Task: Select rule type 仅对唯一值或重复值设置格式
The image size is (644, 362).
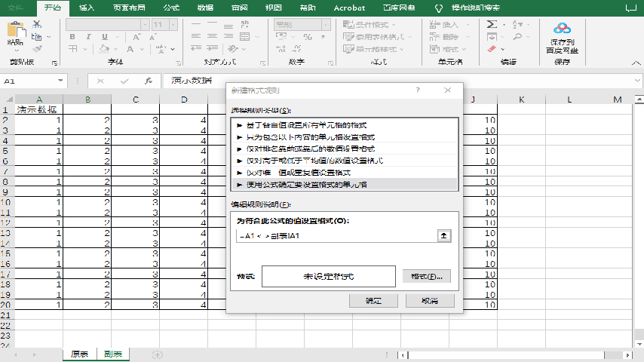Action: pyautogui.click(x=345, y=173)
